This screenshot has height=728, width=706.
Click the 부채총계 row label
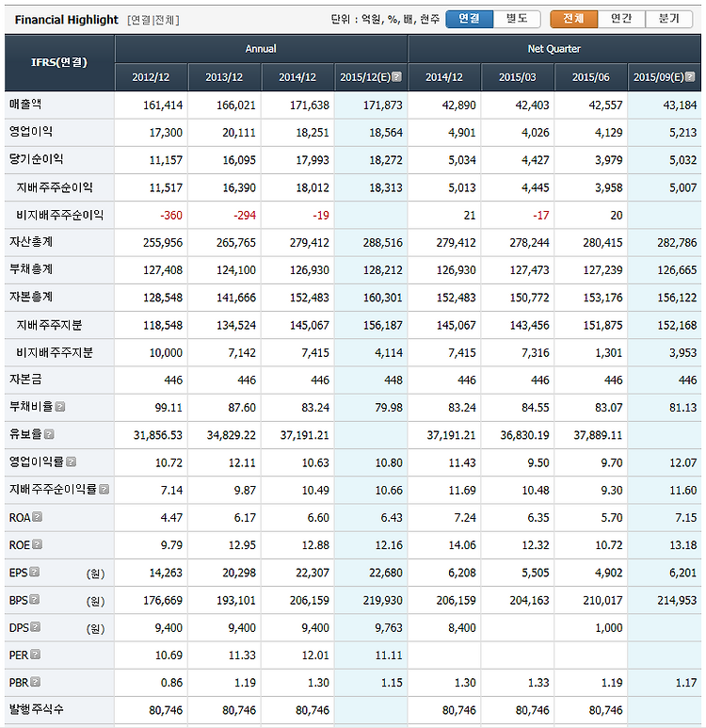[x=31, y=268]
